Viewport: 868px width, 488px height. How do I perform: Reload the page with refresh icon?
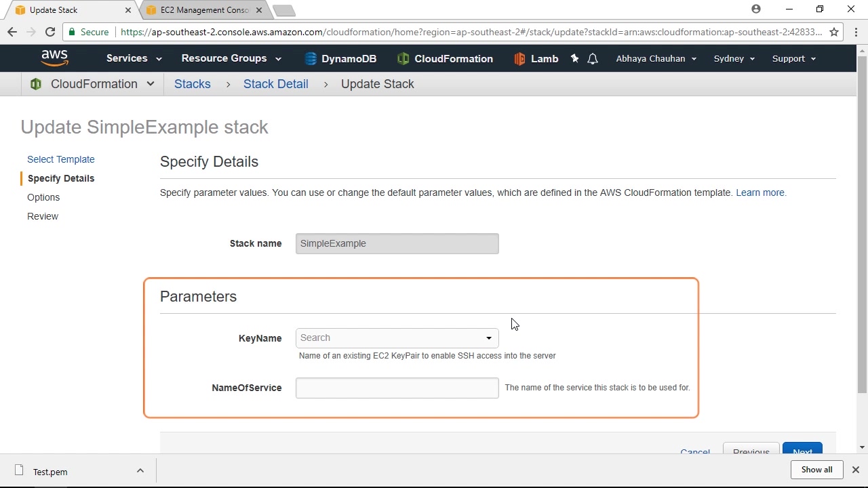(50, 32)
